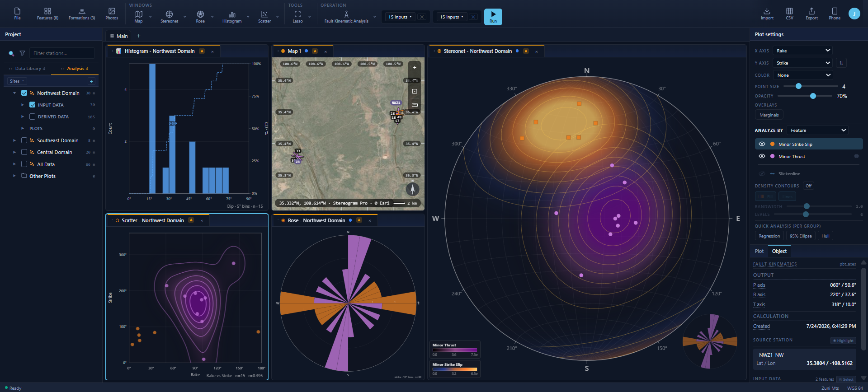Click the Marginals overlay button
868x392 pixels.
[769, 115]
